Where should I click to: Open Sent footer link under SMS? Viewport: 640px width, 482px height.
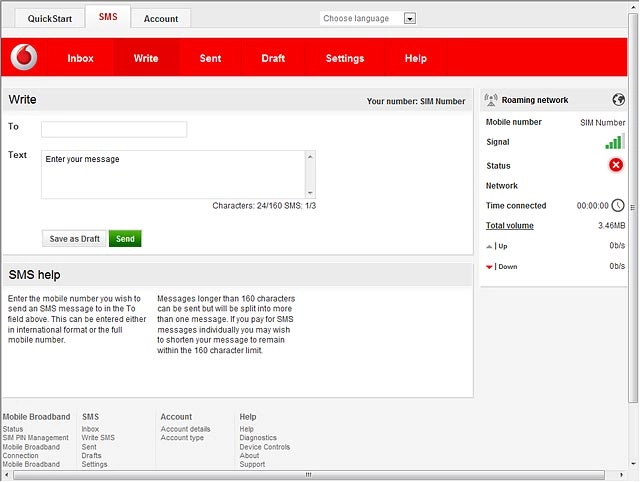89,447
